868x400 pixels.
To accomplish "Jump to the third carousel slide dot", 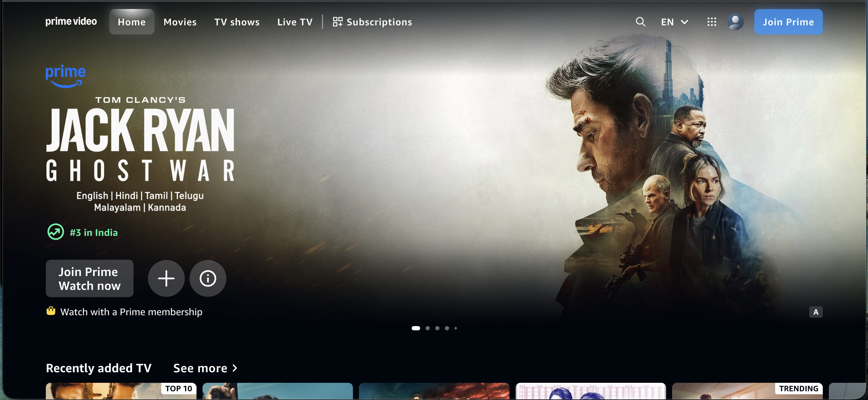I will [437, 328].
